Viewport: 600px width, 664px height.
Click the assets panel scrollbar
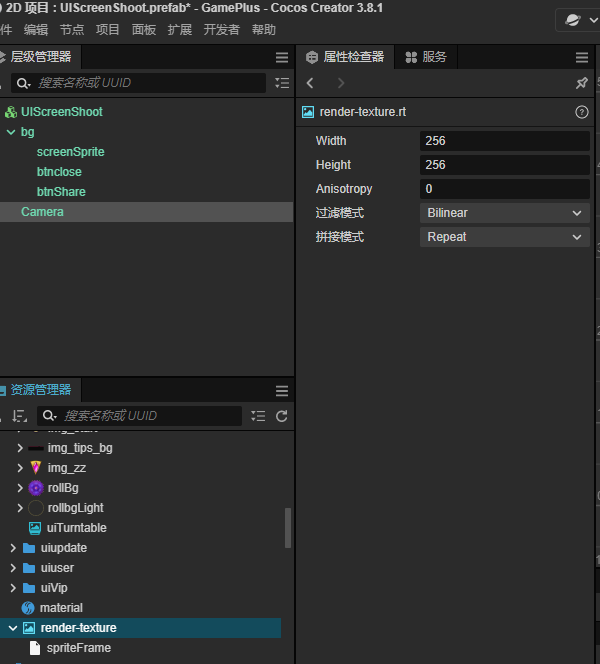tap(288, 528)
